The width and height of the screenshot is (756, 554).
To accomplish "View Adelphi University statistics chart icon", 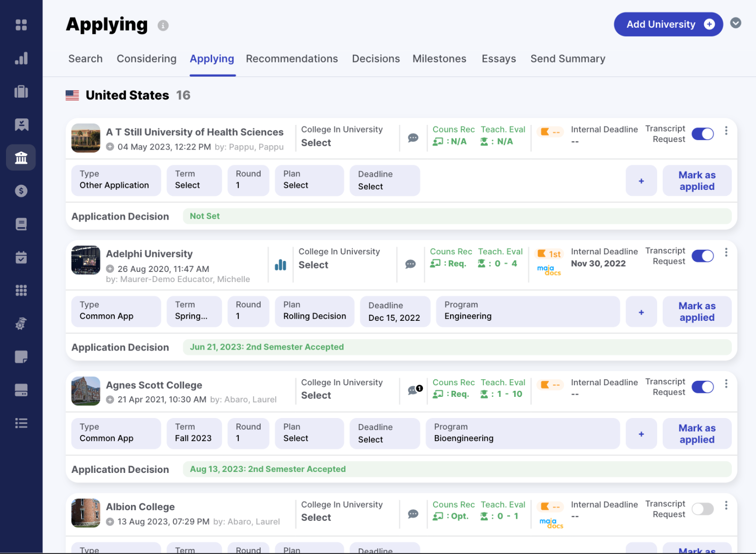I will point(280,264).
